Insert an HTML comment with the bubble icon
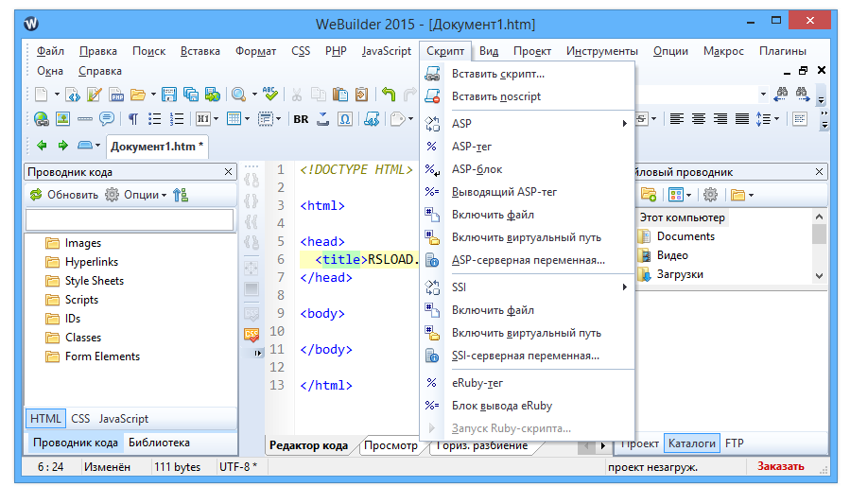 [106, 119]
